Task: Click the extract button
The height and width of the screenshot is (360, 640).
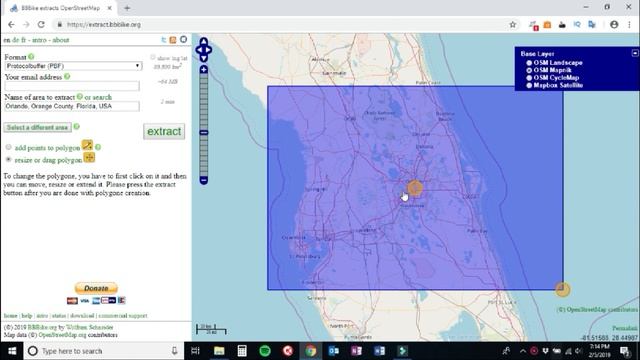Action: pyautogui.click(x=164, y=131)
